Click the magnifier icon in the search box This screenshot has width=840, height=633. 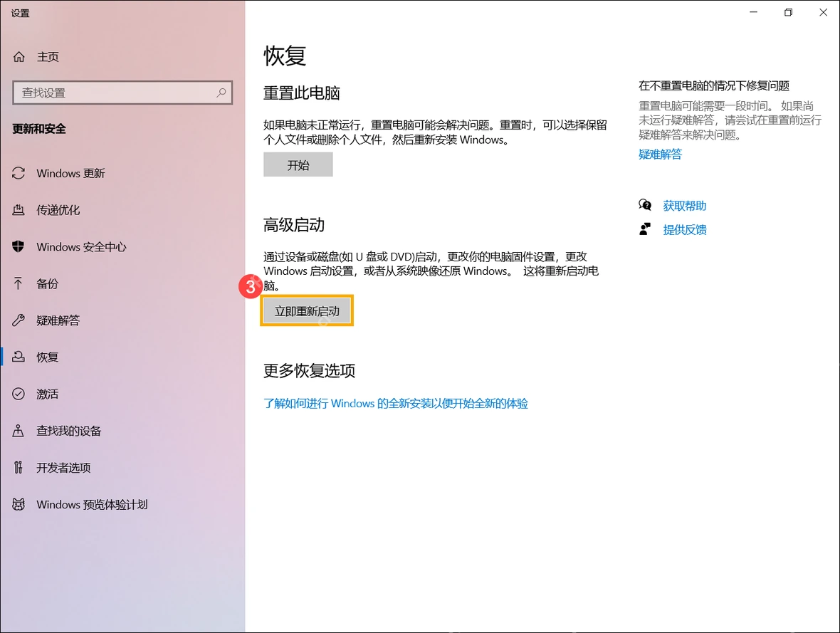coord(221,93)
